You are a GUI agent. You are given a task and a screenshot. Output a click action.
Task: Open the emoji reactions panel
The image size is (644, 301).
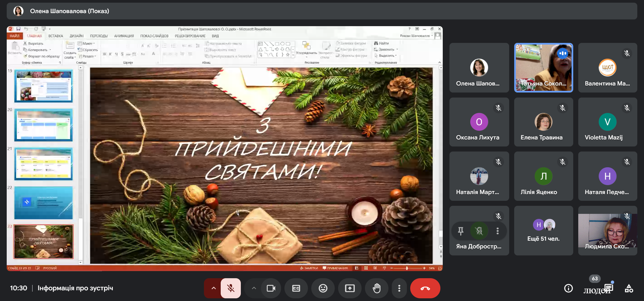(x=323, y=288)
